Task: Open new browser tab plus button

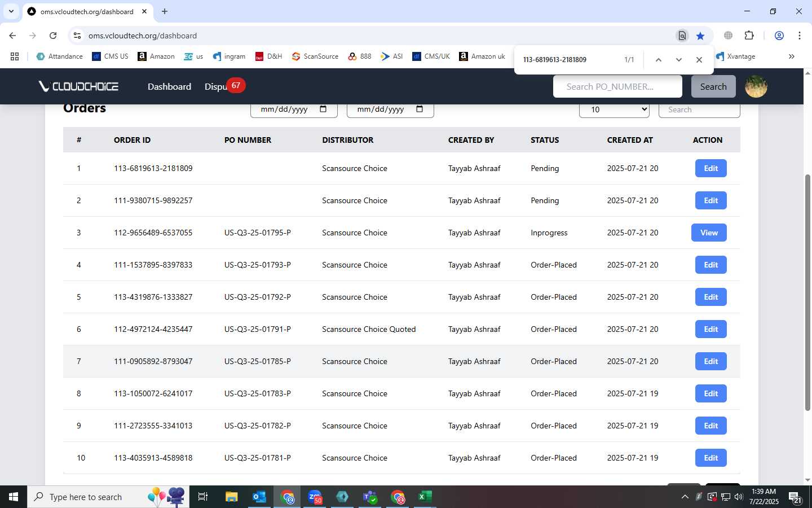Action: [x=165, y=11]
